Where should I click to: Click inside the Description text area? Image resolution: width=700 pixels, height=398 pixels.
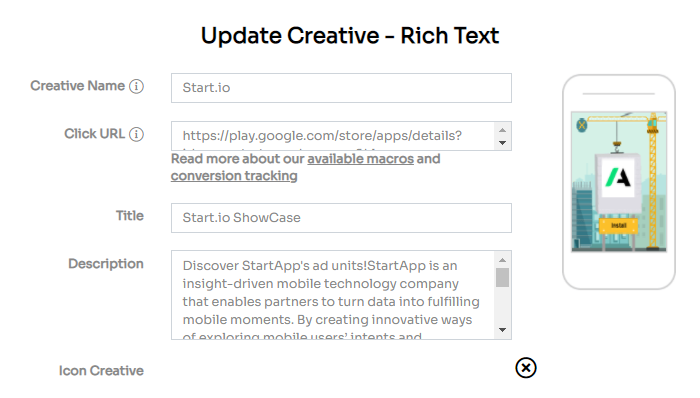tap(333, 295)
